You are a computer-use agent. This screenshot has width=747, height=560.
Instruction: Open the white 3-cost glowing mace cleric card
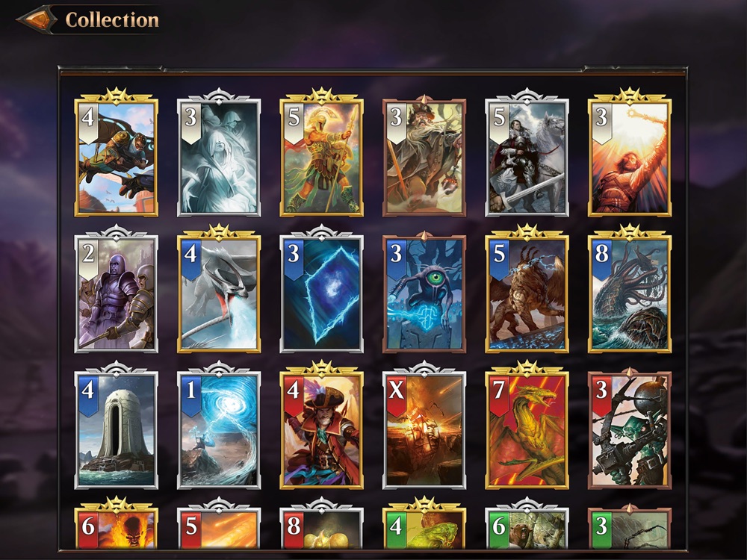629,153
